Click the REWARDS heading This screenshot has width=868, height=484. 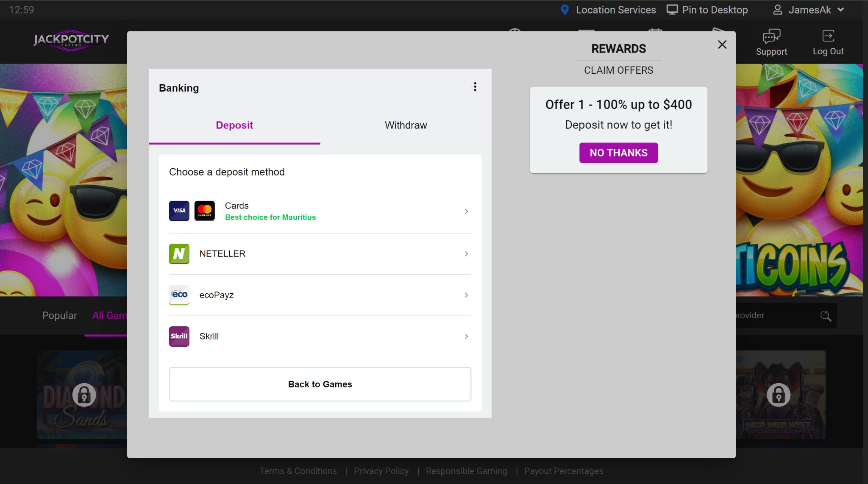click(618, 49)
